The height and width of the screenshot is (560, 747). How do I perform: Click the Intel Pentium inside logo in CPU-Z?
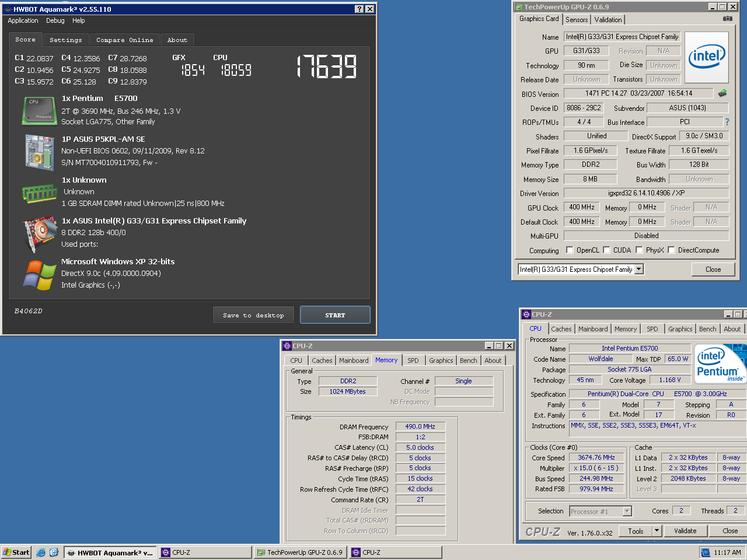tap(720, 364)
